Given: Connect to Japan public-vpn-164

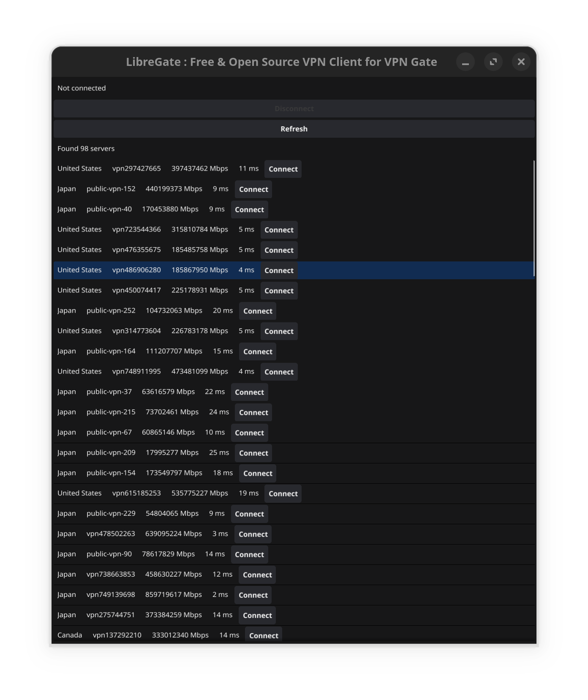Looking at the screenshot, I should click(258, 351).
